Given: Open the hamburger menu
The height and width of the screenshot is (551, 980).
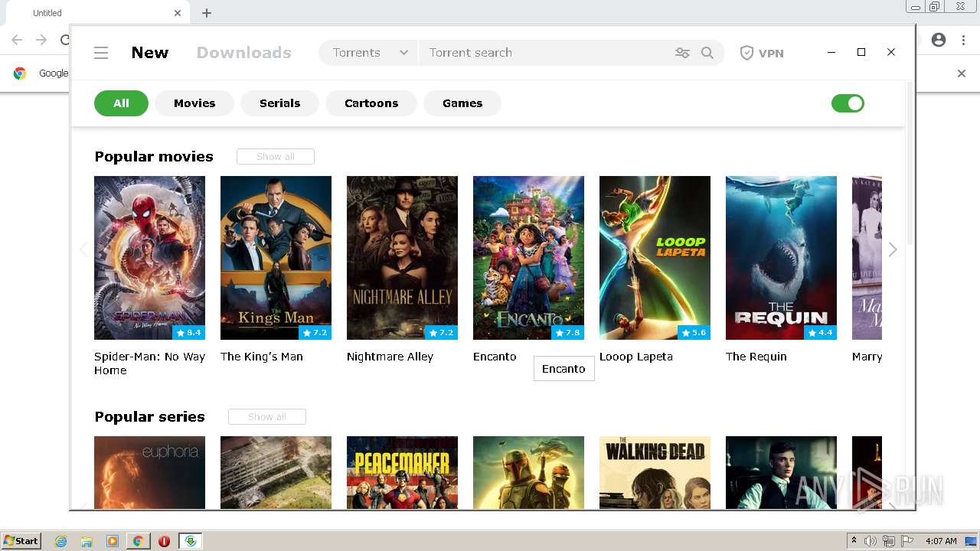Looking at the screenshot, I should click(101, 53).
